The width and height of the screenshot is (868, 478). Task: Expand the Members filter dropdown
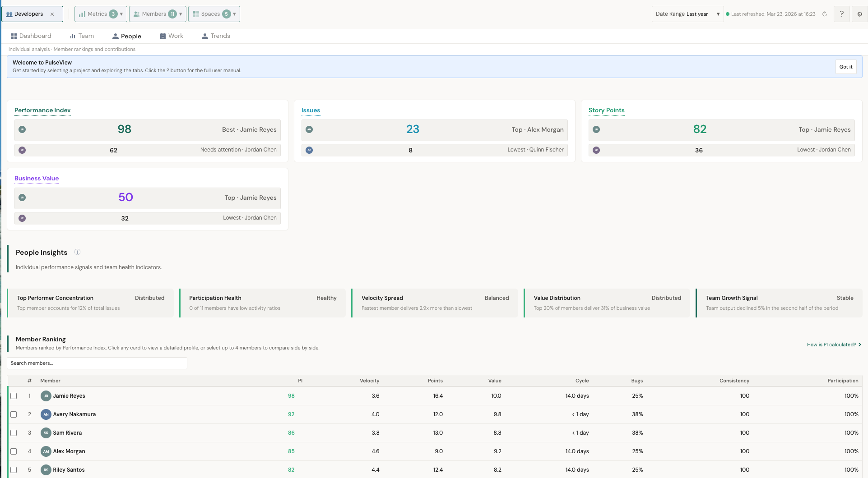tap(180, 14)
